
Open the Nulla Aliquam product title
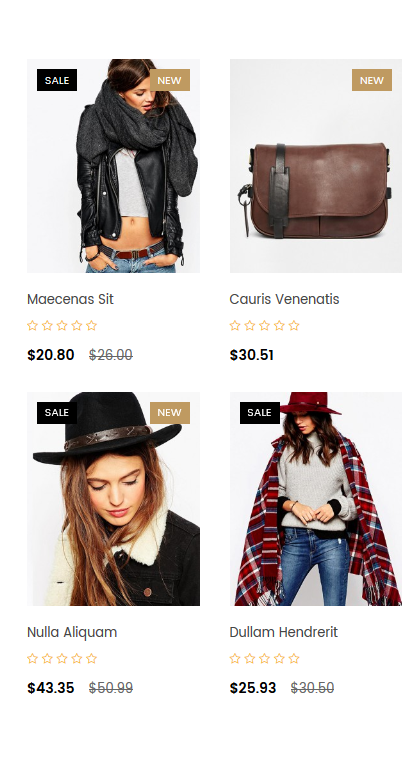[72, 632]
